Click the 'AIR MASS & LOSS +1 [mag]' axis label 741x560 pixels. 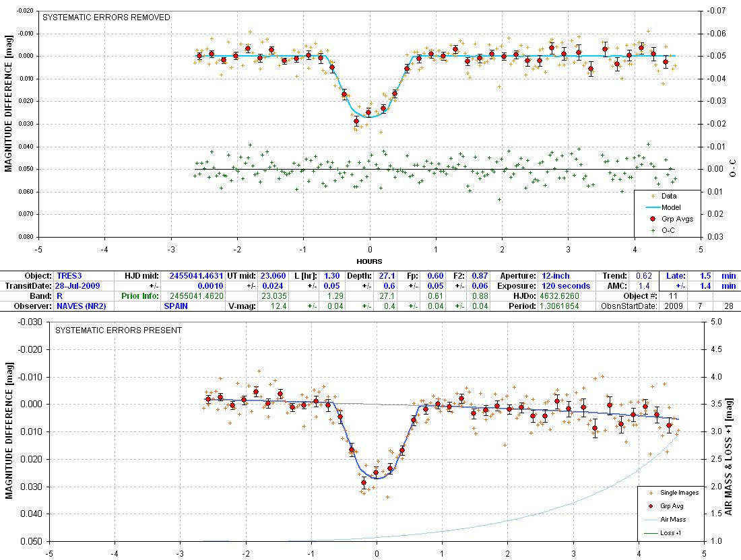pos(728,457)
